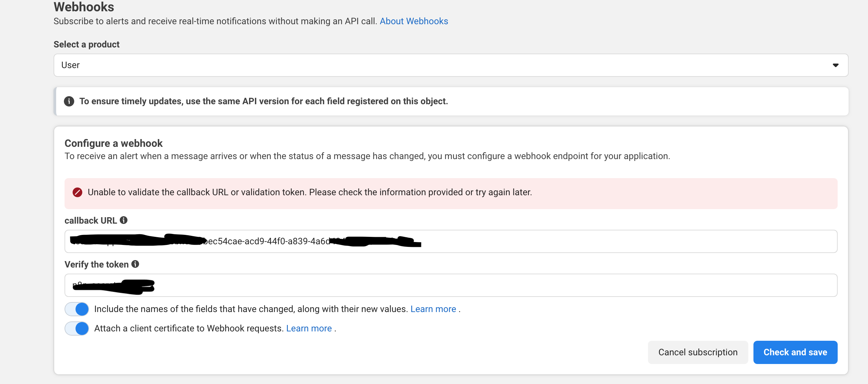The image size is (868, 384).
Task: Click the dropdown arrow in the product selector
Action: (835, 66)
